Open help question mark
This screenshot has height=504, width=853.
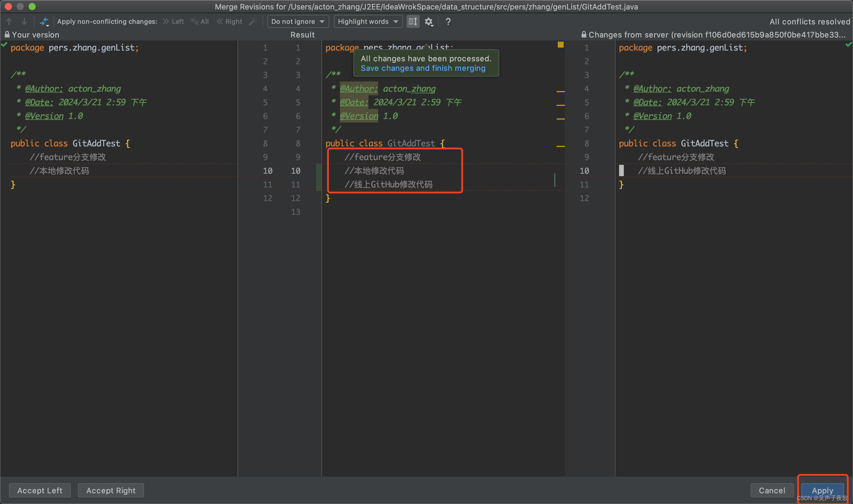[x=448, y=21]
